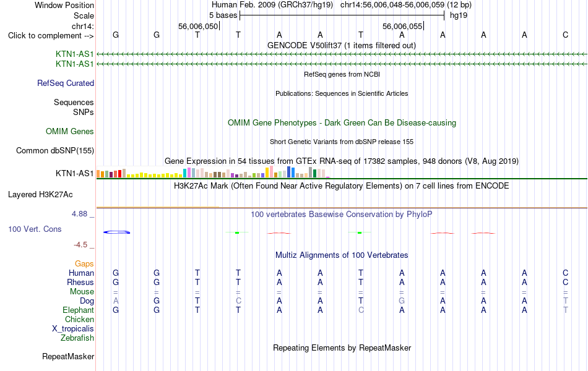Click the 4.88 upper PhyloP scale value
Viewport: 588px width, 371px height.
coord(79,213)
